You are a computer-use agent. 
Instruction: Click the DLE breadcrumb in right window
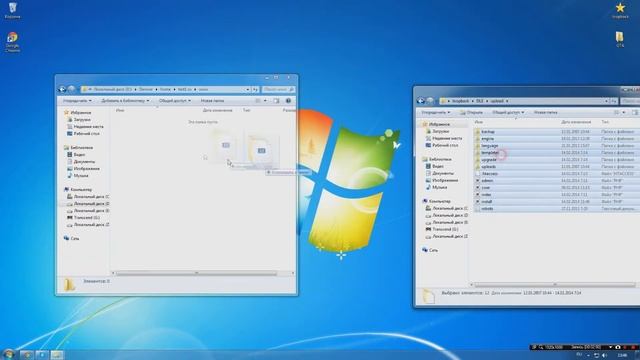480,101
